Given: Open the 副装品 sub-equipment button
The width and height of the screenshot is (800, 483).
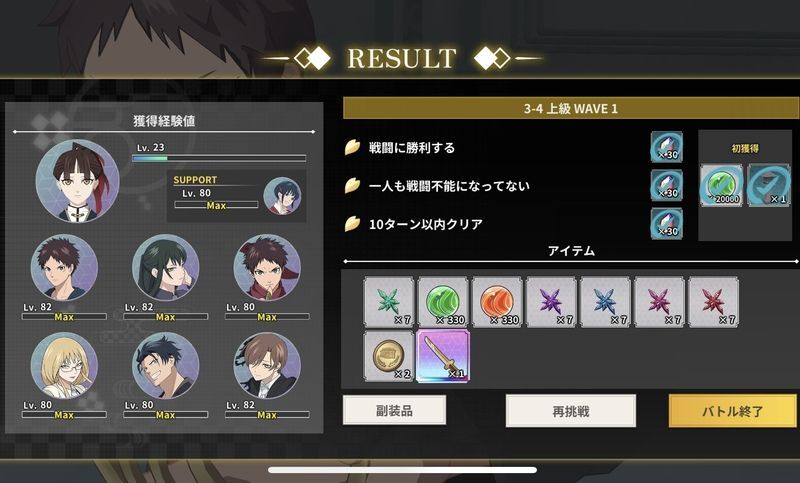Looking at the screenshot, I should [394, 410].
